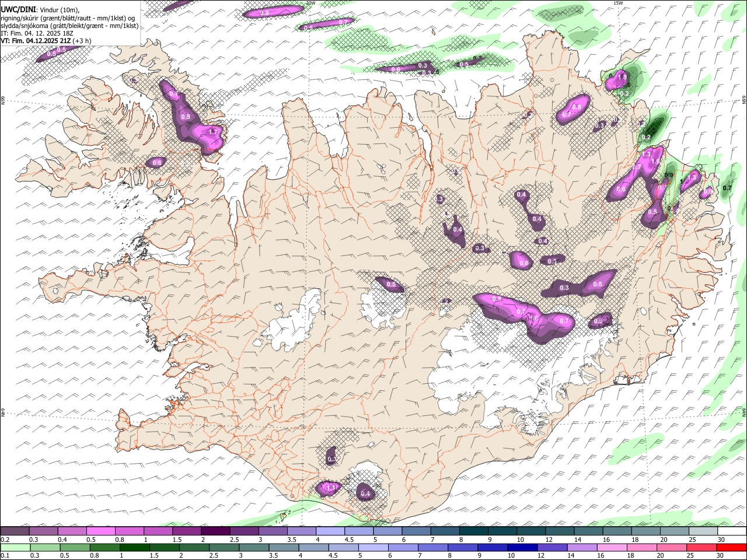Click the 1.1 value near the south coast
Viewport: 747px width, 560px height.
331,488
